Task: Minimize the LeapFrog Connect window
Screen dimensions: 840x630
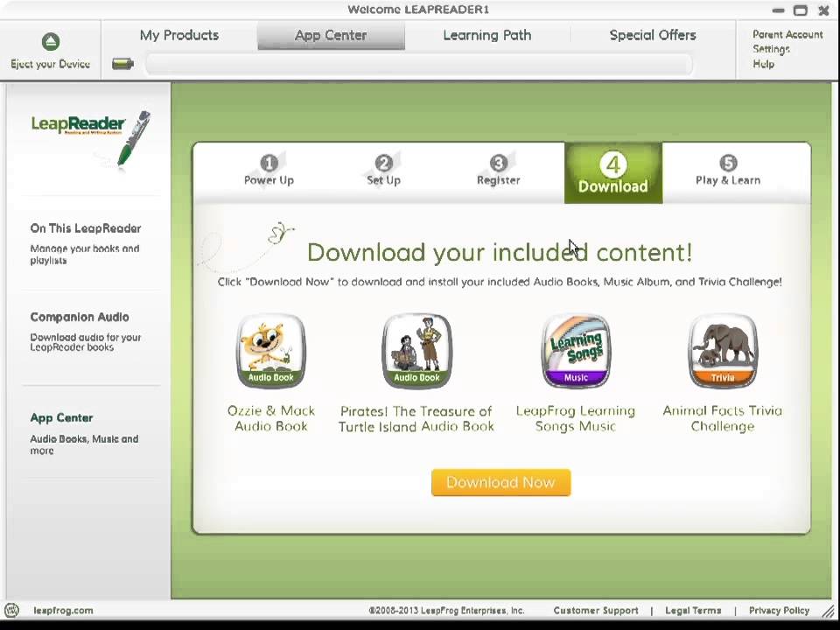Action: click(x=779, y=10)
